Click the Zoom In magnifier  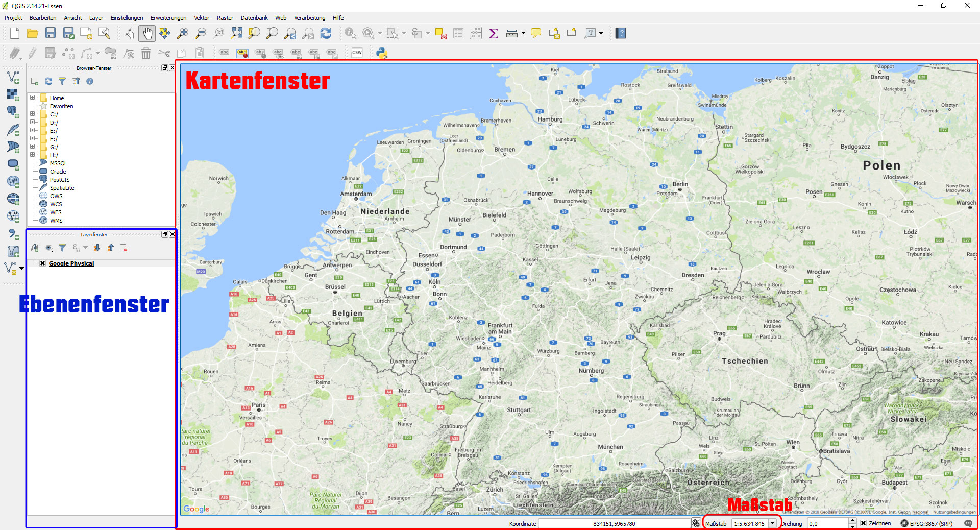[x=182, y=33]
